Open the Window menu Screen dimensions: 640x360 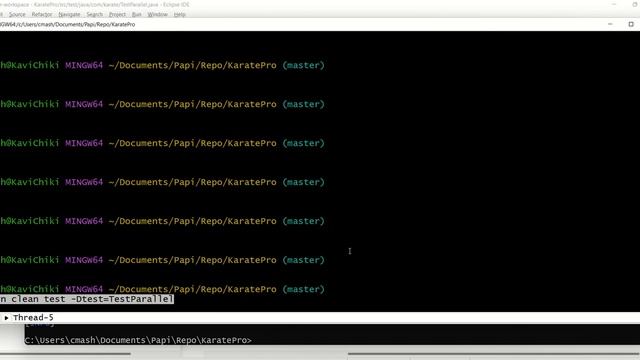[x=158, y=14]
